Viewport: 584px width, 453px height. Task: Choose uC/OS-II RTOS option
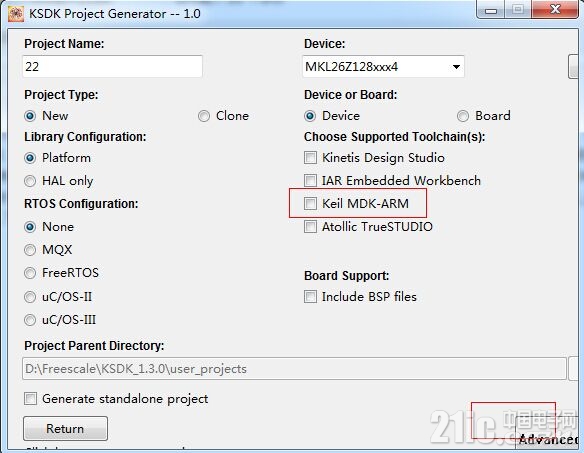[30, 297]
